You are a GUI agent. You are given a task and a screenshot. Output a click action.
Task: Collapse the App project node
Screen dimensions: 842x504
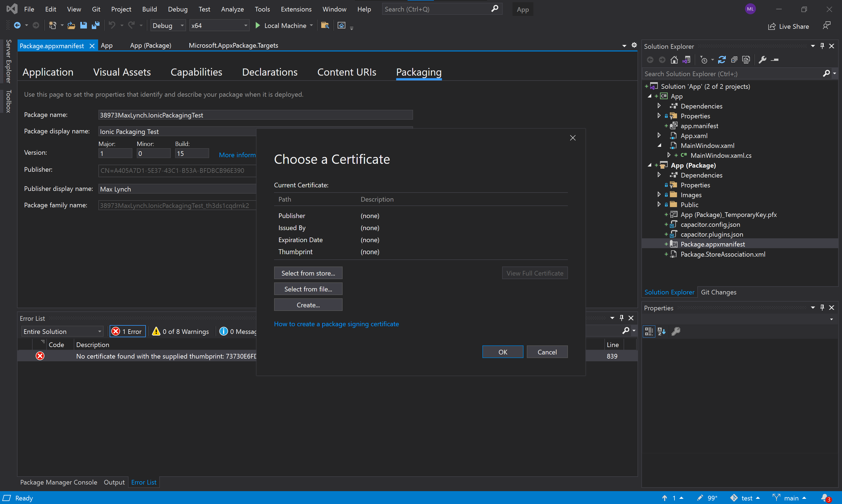click(649, 96)
